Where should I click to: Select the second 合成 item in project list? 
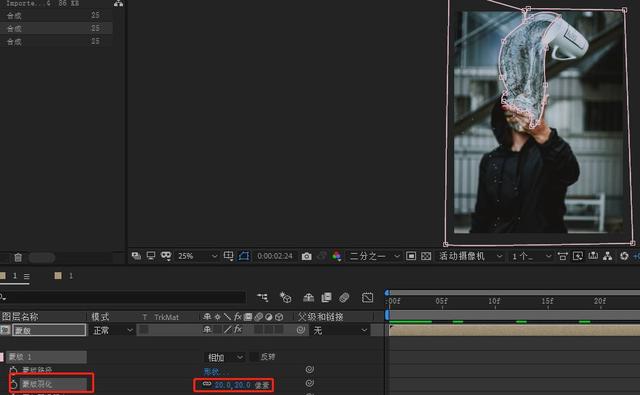point(56,29)
